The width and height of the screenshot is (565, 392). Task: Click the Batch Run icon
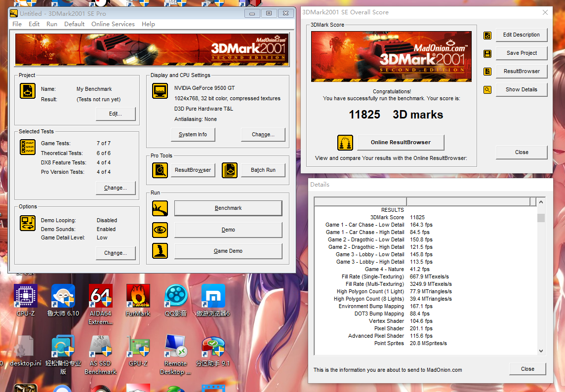coord(230,170)
